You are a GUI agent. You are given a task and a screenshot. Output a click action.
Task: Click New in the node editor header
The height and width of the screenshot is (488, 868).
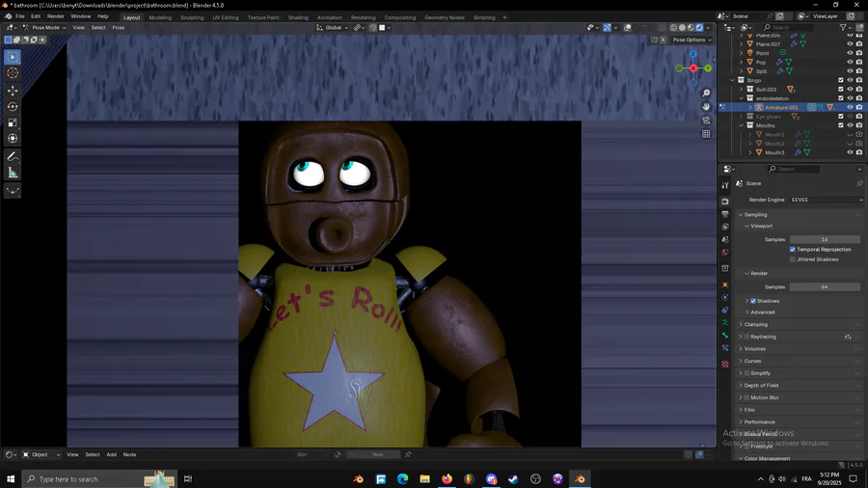coord(376,455)
